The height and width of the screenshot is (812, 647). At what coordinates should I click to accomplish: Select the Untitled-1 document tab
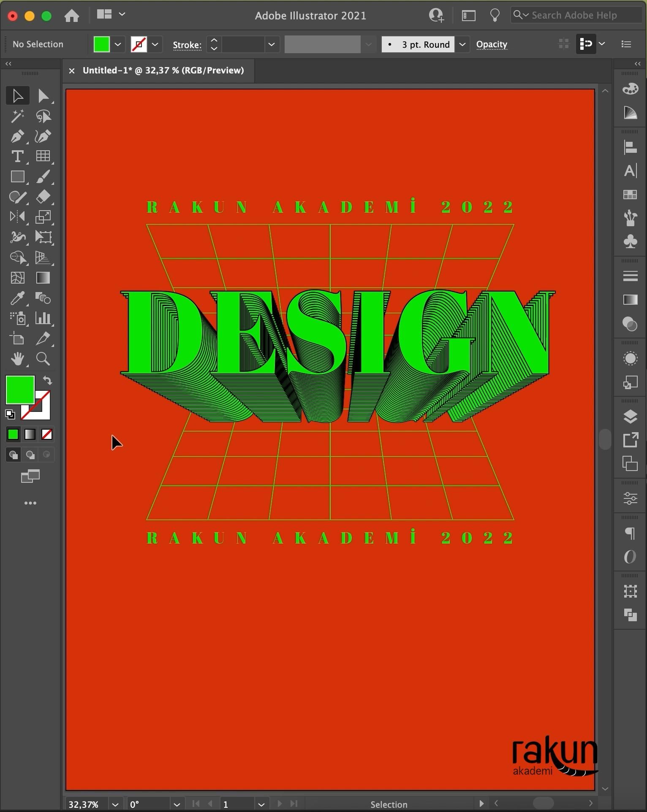(163, 70)
